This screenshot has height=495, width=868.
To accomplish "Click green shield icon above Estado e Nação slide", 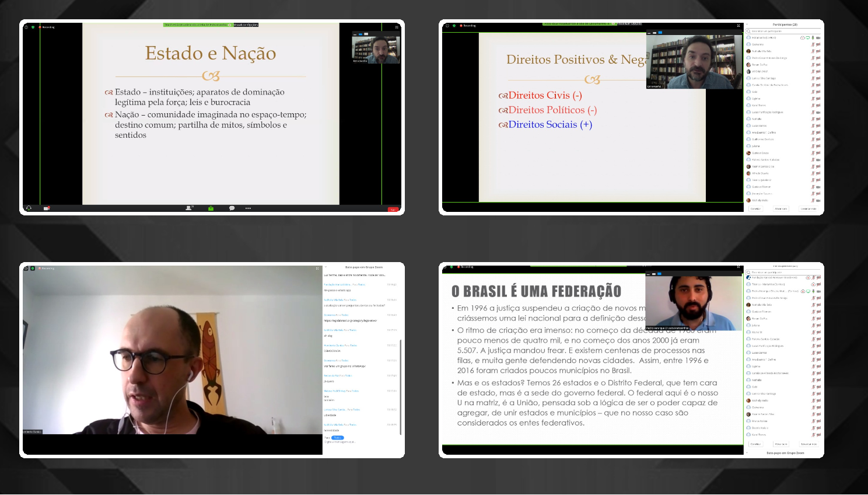I will (x=33, y=27).
